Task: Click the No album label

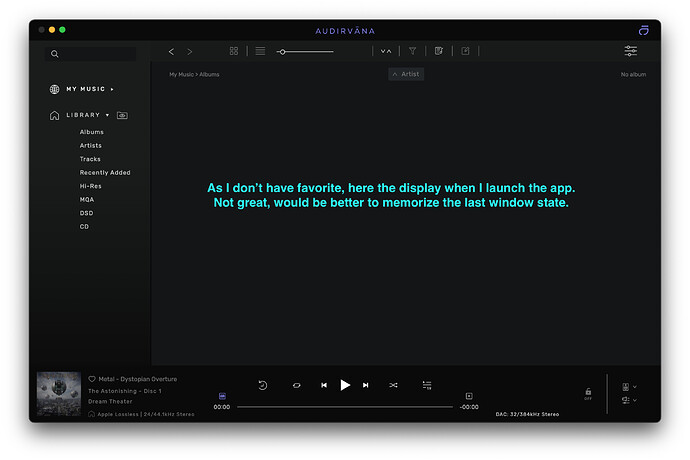Action: click(x=633, y=74)
